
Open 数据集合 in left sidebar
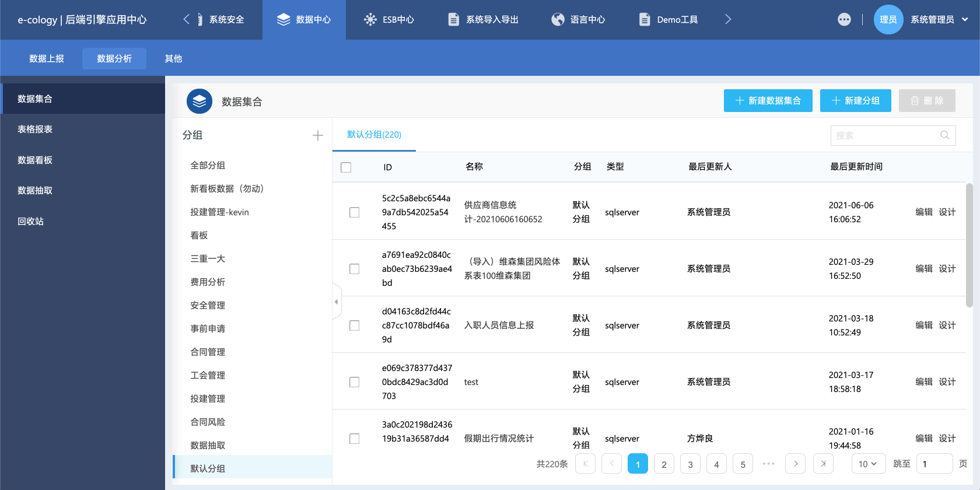click(x=82, y=99)
